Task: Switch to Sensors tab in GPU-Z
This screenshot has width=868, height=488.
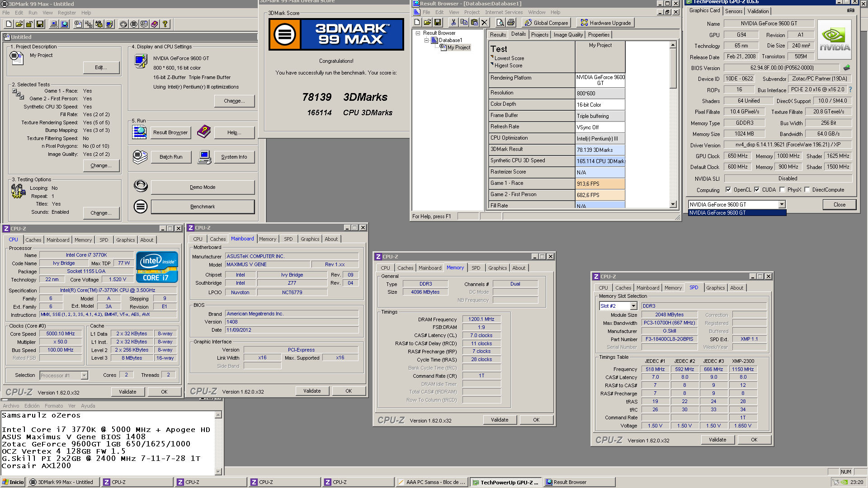Action: [734, 11]
